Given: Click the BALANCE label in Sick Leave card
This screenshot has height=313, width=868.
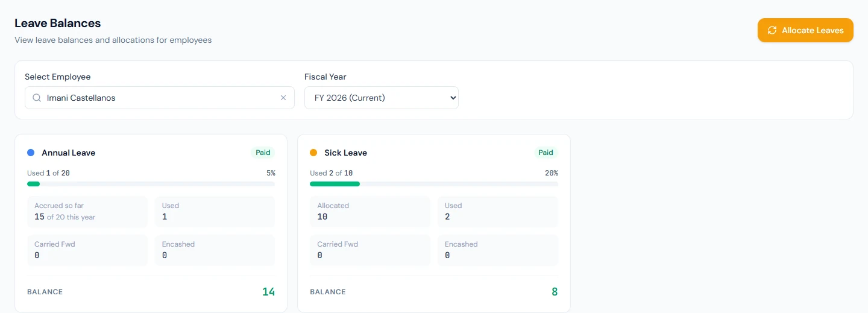Looking at the screenshot, I should pyautogui.click(x=328, y=292).
